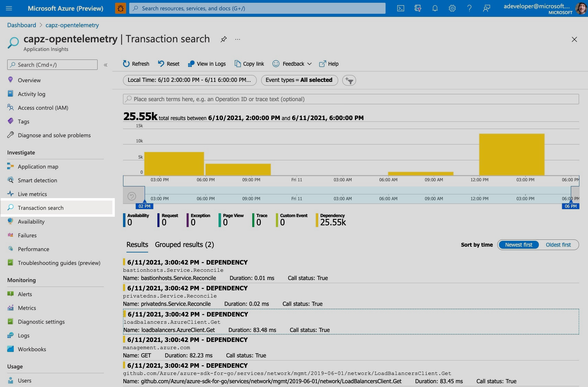Expand the Feedback dropdown

[292, 64]
